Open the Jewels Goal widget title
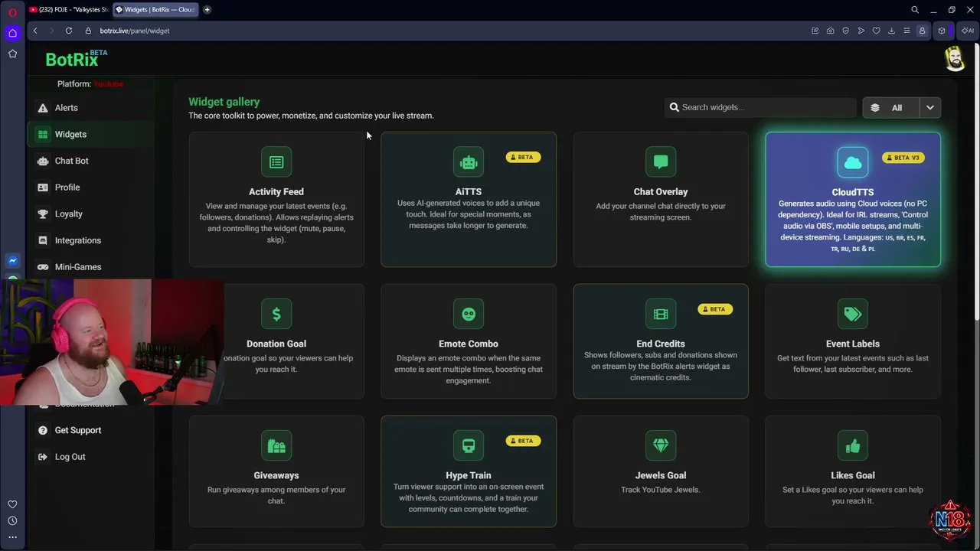980x551 pixels. click(661, 476)
